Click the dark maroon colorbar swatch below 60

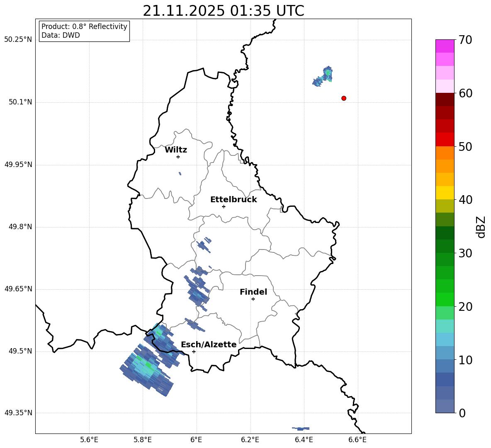pos(445,99)
